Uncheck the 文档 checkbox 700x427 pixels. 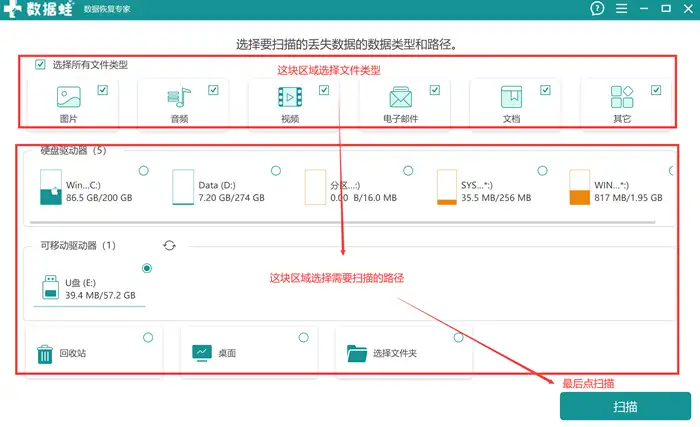pos(545,90)
